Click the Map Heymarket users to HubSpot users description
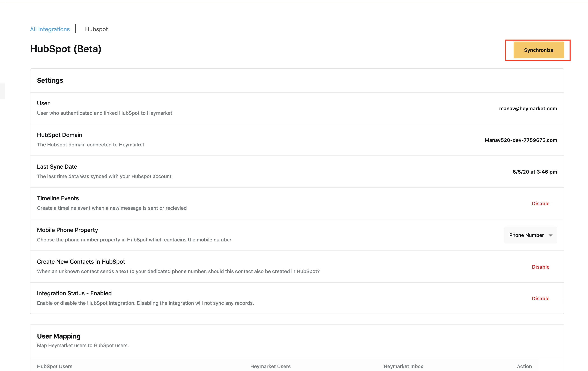Viewport: 588px width, 371px height. tap(83, 345)
